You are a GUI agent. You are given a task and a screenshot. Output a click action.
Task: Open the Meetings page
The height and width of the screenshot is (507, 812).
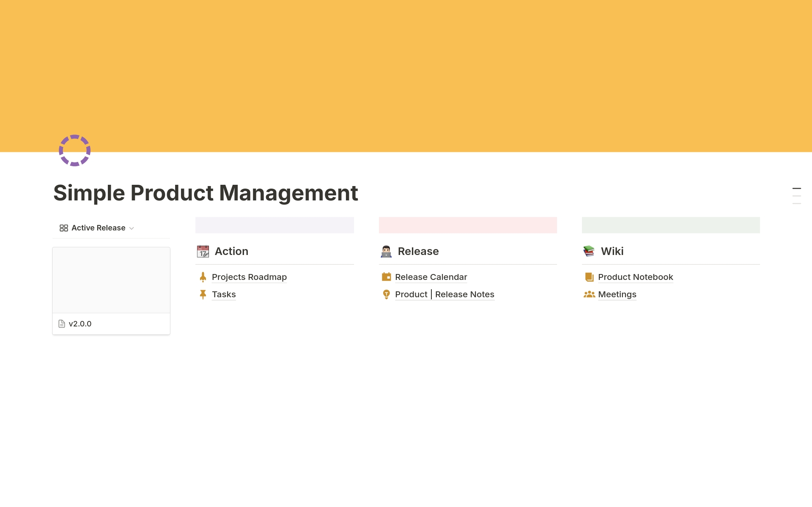(x=617, y=294)
